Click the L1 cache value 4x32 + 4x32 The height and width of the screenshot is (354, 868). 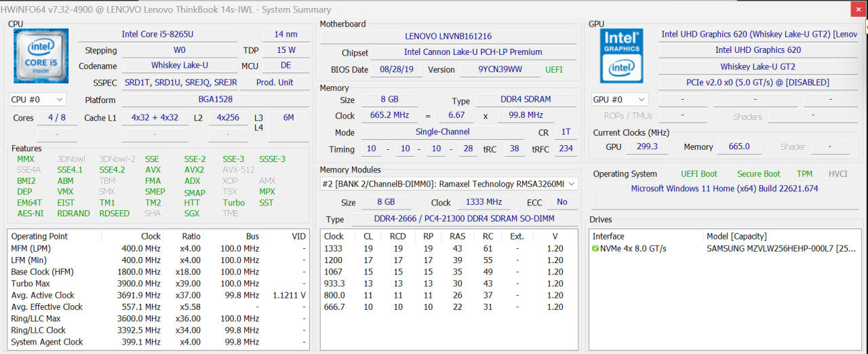(x=155, y=117)
